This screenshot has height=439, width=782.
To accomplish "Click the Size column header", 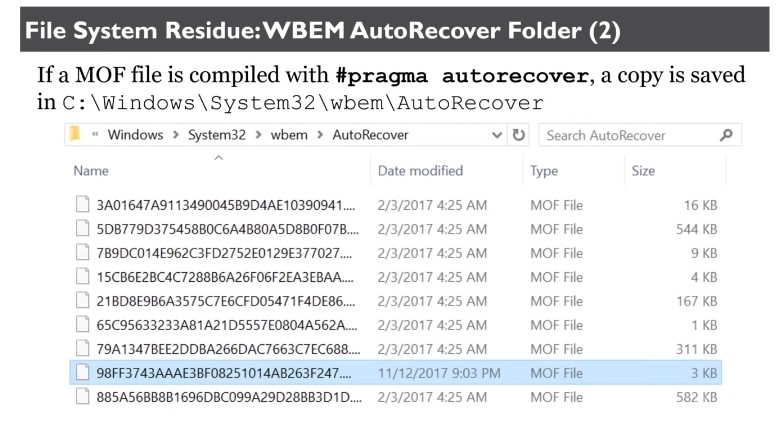I will [x=643, y=171].
